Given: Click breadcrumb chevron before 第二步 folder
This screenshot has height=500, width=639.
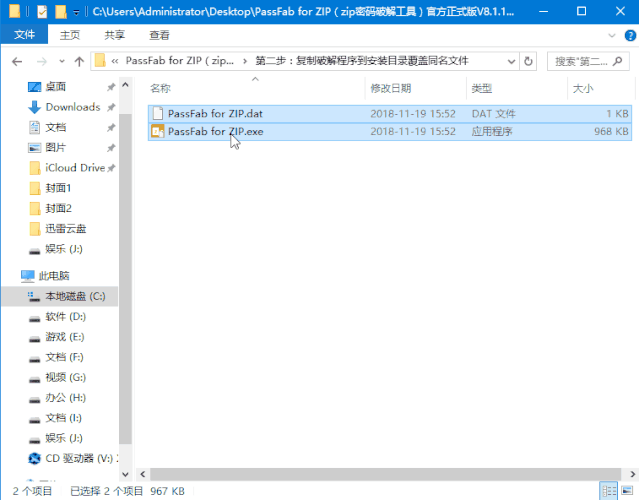Looking at the screenshot, I should coord(245,61).
